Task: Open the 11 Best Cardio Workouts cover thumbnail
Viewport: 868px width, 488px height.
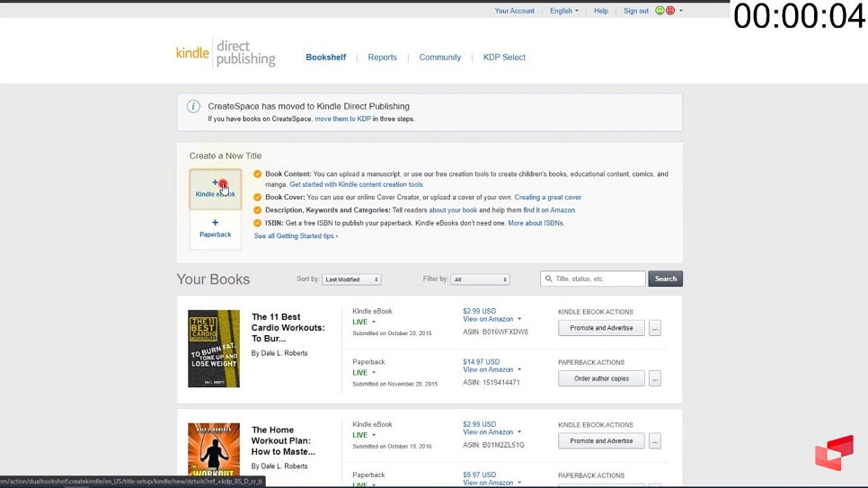Action: click(x=214, y=349)
